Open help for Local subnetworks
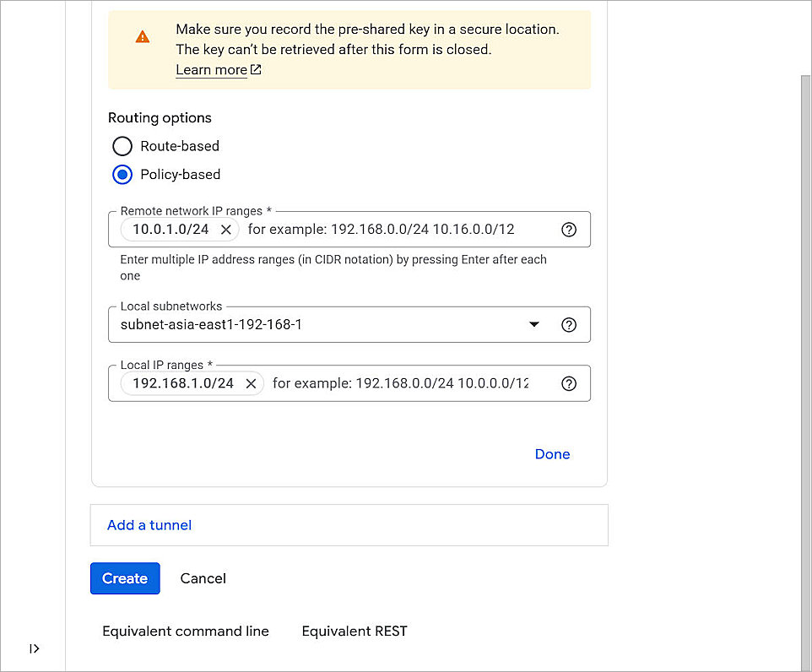Screen dimensions: 812x672 (569, 324)
